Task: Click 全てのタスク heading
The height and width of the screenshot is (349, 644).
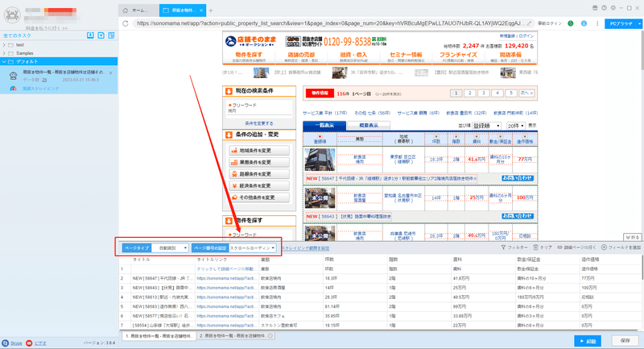Action: (17, 35)
